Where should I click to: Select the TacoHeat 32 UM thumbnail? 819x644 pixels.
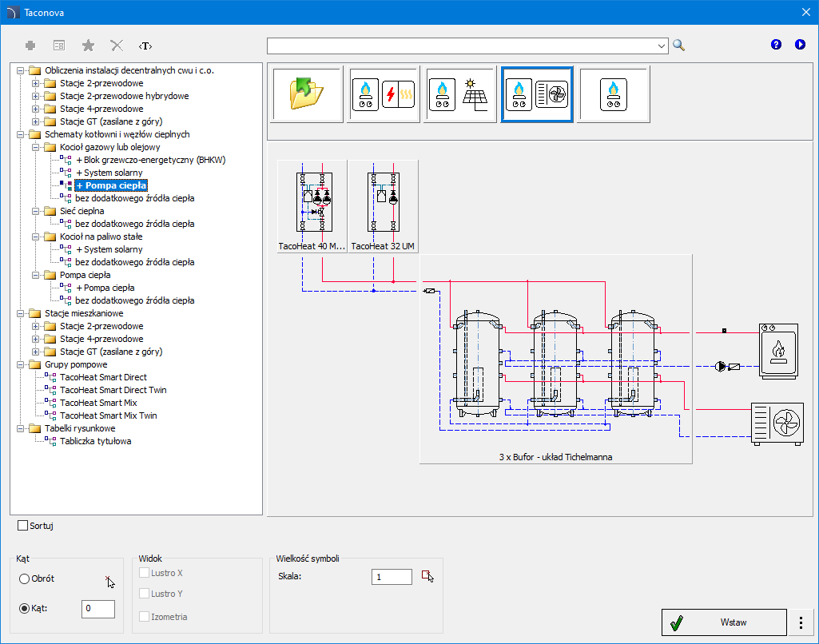point(383,206)
